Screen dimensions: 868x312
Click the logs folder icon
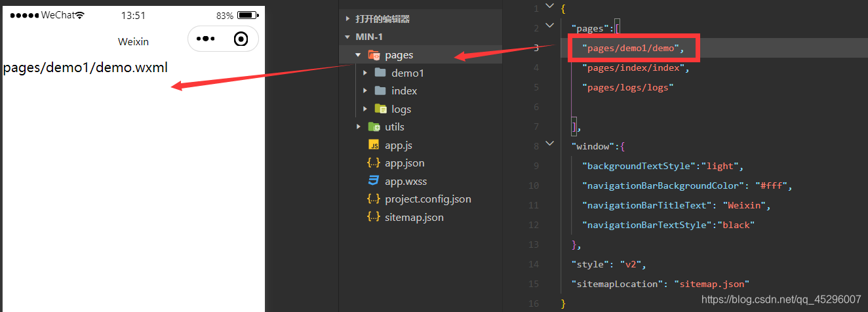pyautogui.click(x=380, y=109)
